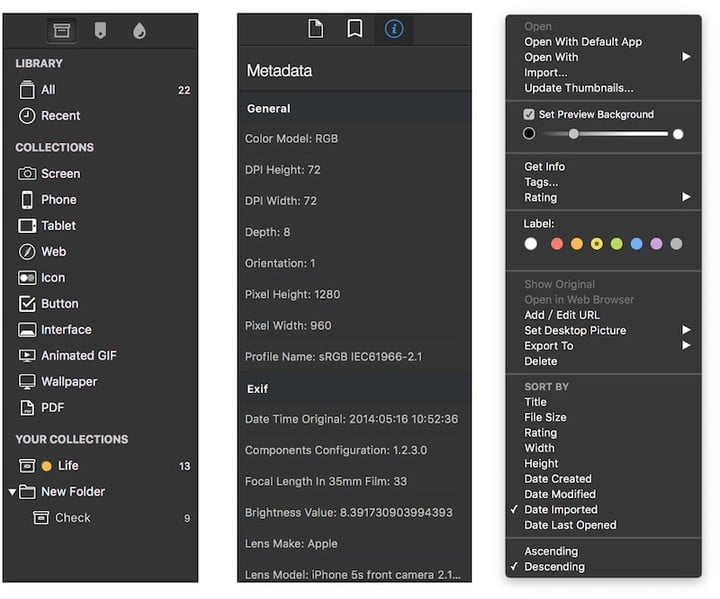Select the library archive tab icon
720x599 pixels.
[61, 31]
